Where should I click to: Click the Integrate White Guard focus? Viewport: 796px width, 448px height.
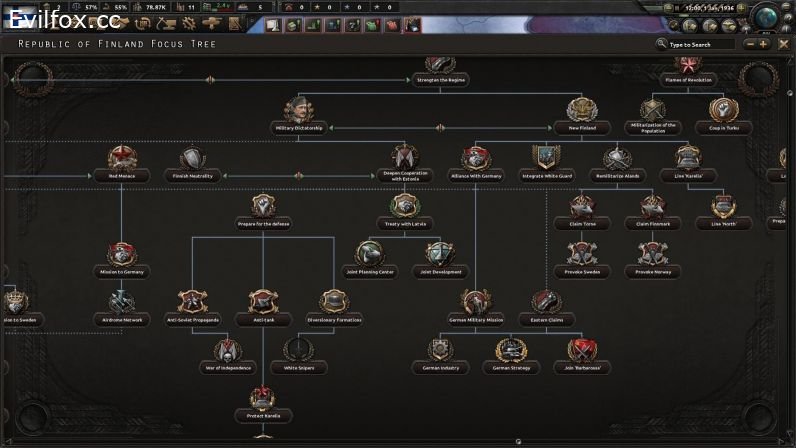point(546,159)
